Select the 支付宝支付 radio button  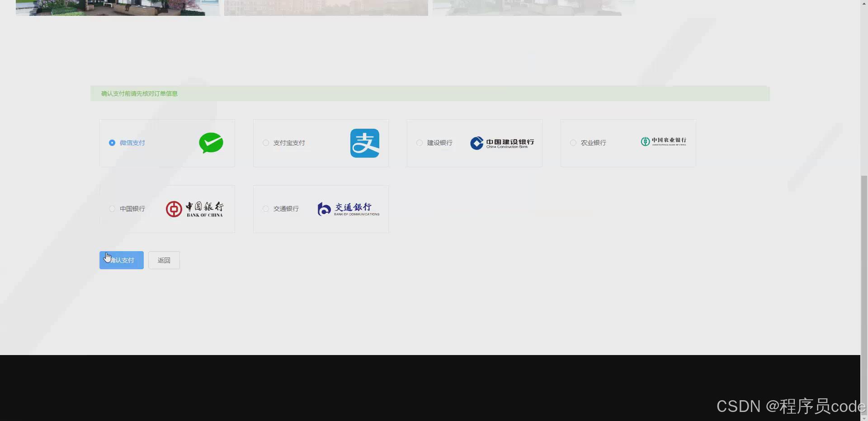(265, 143)
